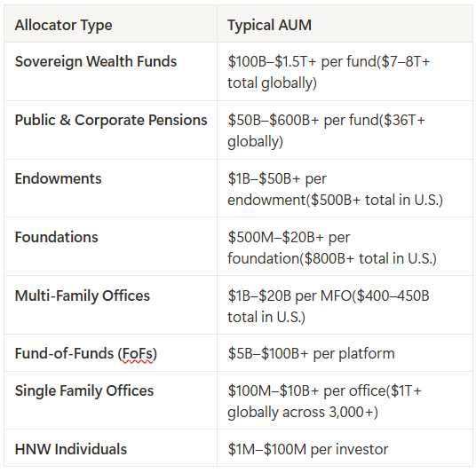Select the Public & Corporate Pensions cell
The width and height of the screenshot is (476, 473).
point(110,130)
